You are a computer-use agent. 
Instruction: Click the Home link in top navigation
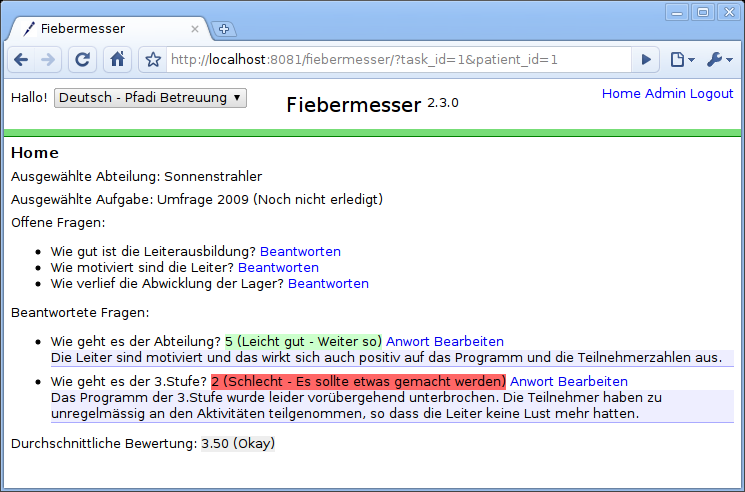(620, 93)
